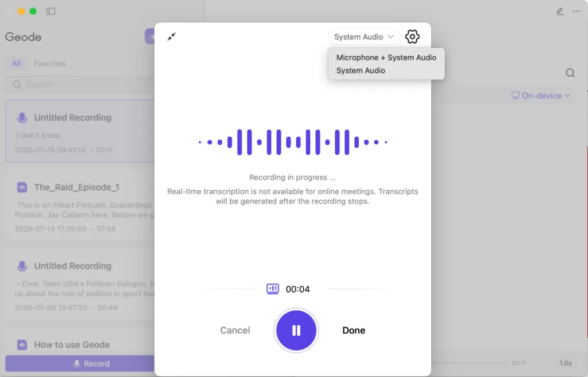588x377 pixels.
Task: Start a new recording with Record button
Action: click(80, 363)
